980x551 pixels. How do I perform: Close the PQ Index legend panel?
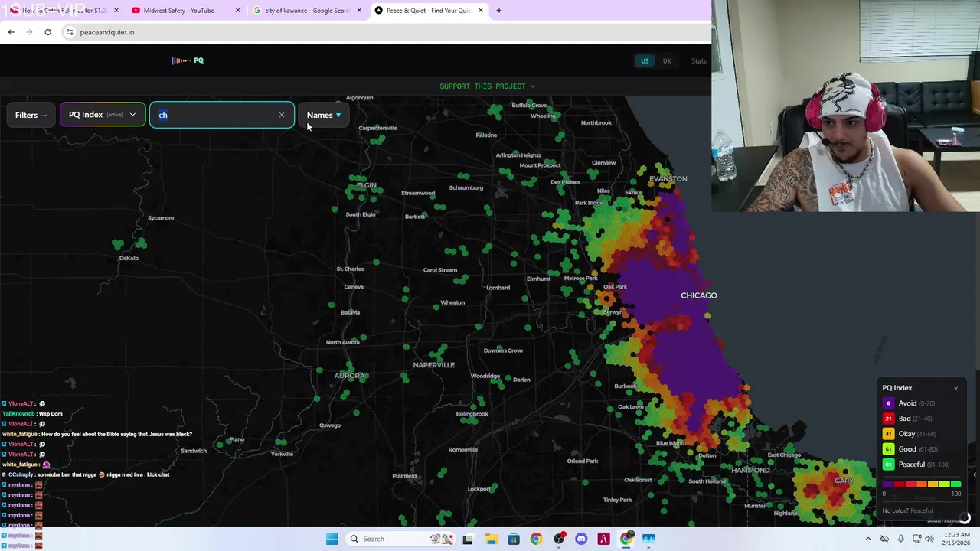pos(955,388)
